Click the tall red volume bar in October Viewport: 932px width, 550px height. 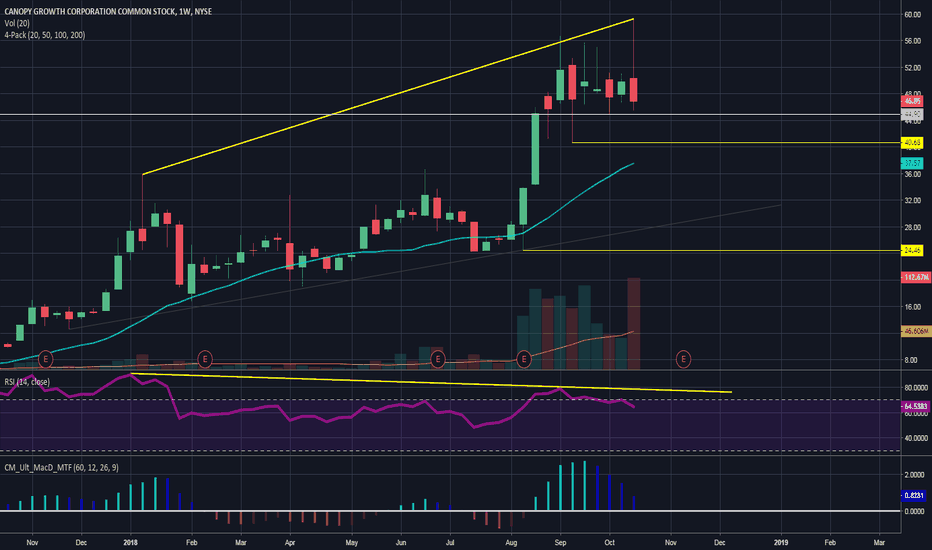tap(634, 323)
